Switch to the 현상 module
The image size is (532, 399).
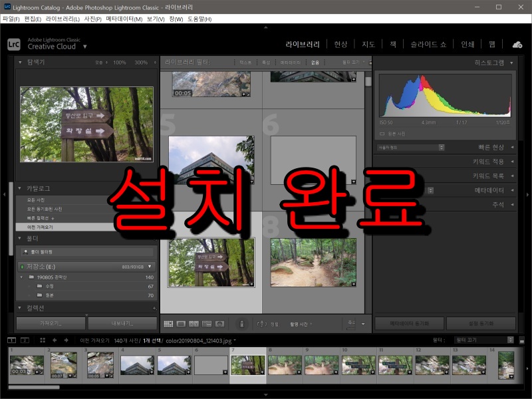point(340,45)
